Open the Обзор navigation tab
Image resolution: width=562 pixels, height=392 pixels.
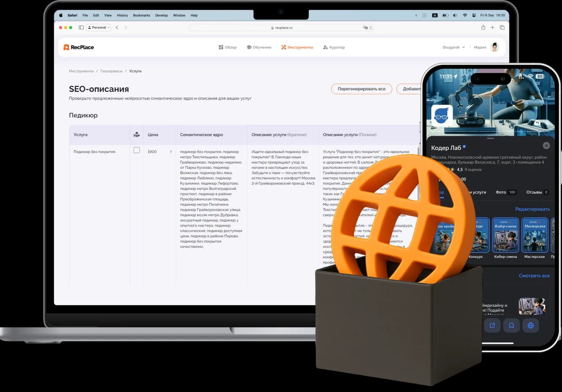pyautogui.click(x=228, y=47)
